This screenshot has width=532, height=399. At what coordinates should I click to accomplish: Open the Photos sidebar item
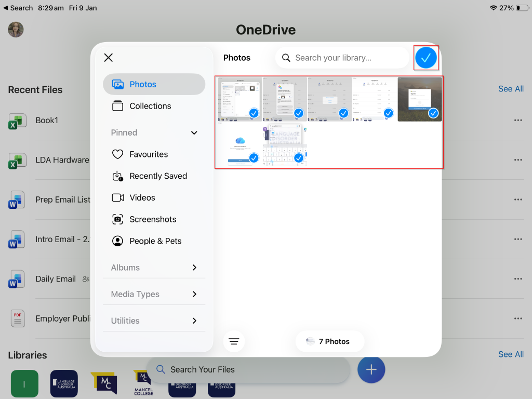point(154,84)
